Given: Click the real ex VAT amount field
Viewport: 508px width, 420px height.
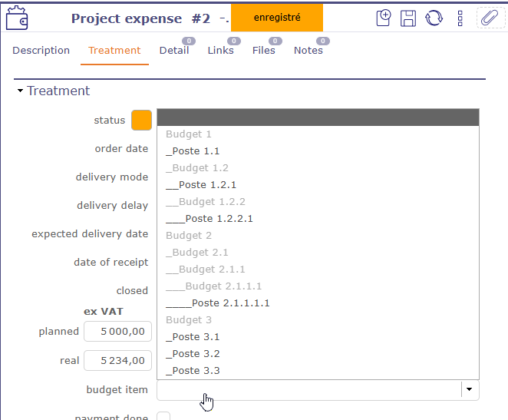Looking at the screenshot, I should [x=117, y=361].
